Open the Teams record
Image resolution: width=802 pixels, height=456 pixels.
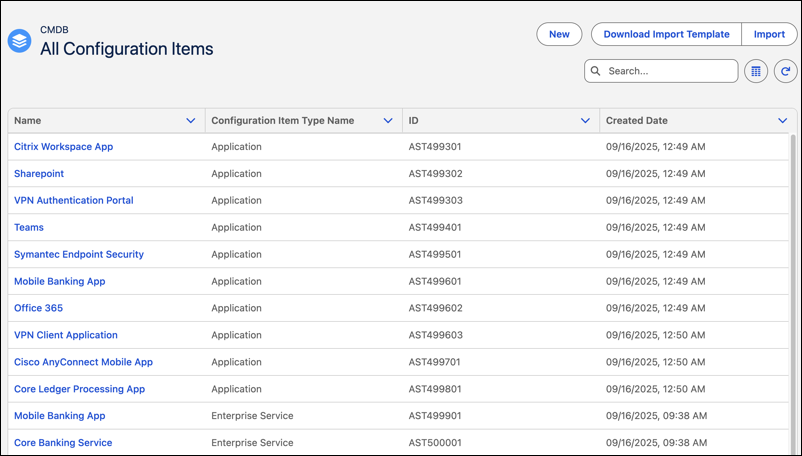(29, 227)
